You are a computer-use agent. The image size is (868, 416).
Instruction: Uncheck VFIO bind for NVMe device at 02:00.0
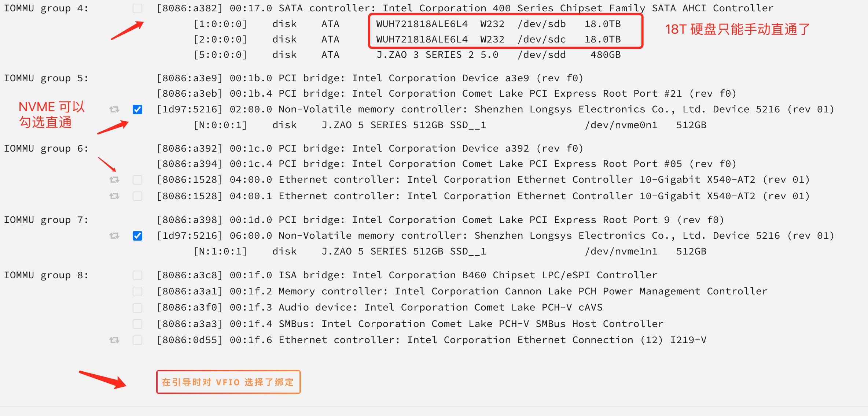coord(137,109)
